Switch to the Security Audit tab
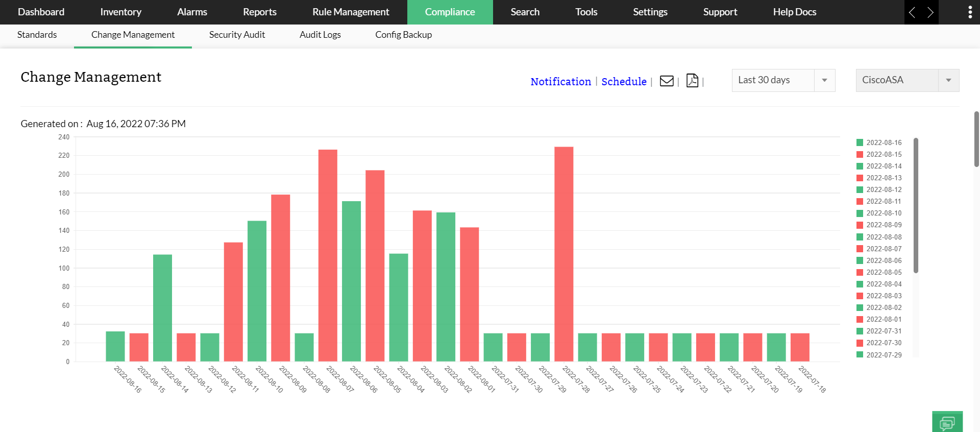The image size is (980, 432). click(237, 35)
